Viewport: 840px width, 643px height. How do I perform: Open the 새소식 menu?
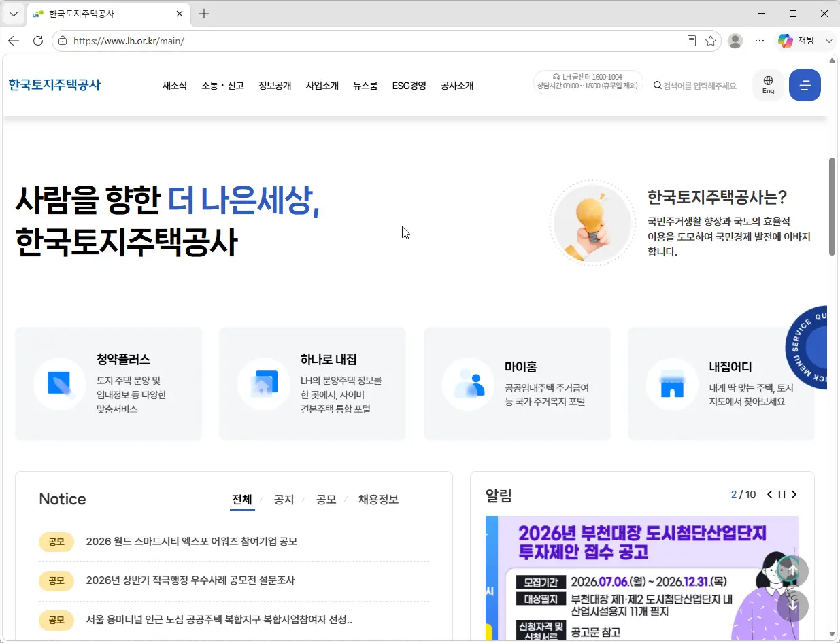175,86
